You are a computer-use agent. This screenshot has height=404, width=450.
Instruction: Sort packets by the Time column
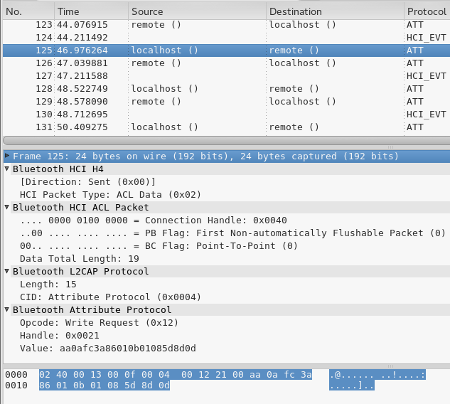[91, 11]
